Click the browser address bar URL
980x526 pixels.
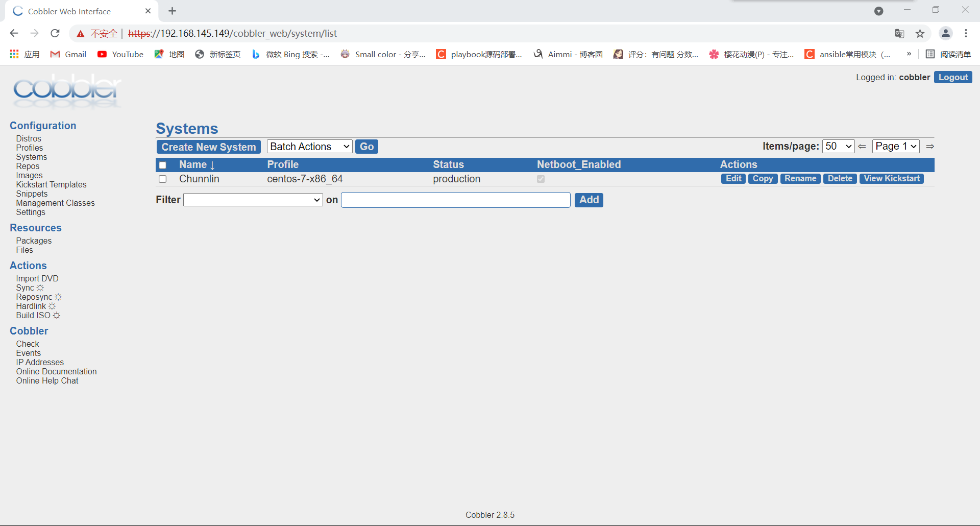tap(233, 34)
